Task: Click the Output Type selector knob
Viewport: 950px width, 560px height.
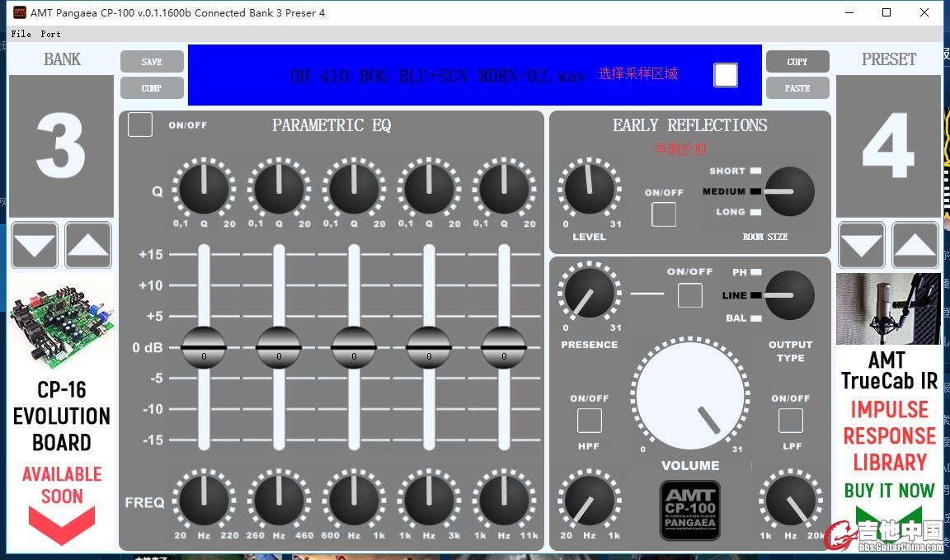Action: coord(789,295)
